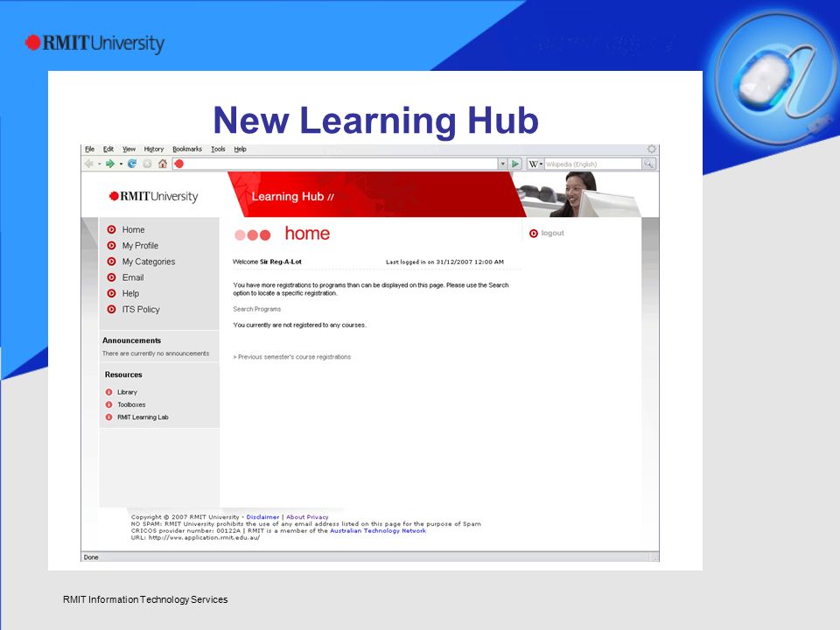Open Previous semester's course registrations link

click(292, 357)
